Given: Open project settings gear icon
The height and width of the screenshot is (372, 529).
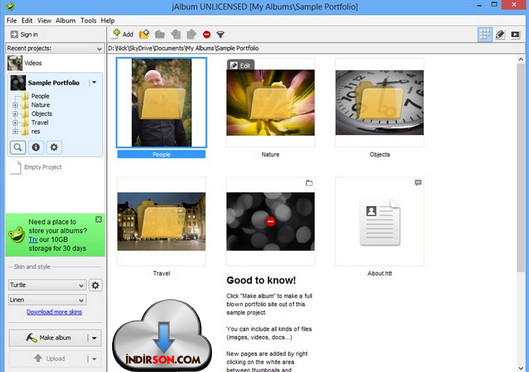Looking at the screenshot, I should pyautogui.click(x=54, y=147).
